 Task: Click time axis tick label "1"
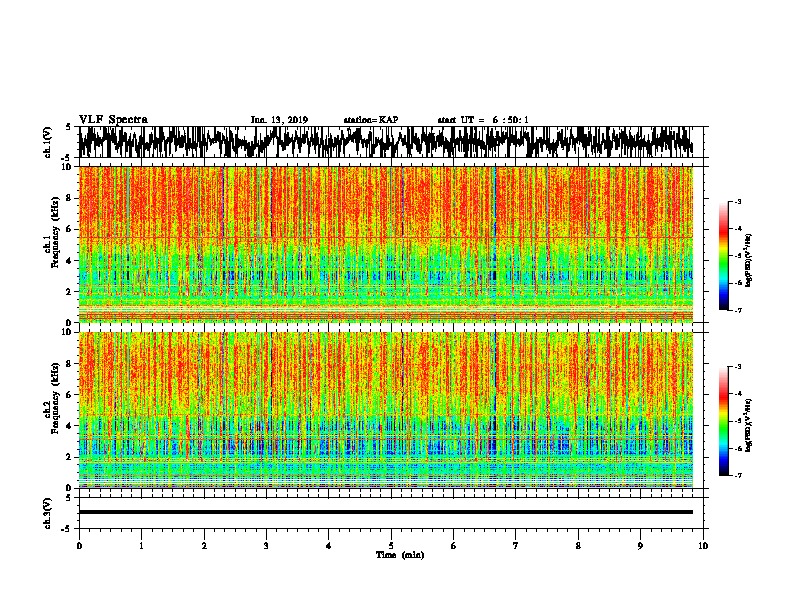coord(141,546)
